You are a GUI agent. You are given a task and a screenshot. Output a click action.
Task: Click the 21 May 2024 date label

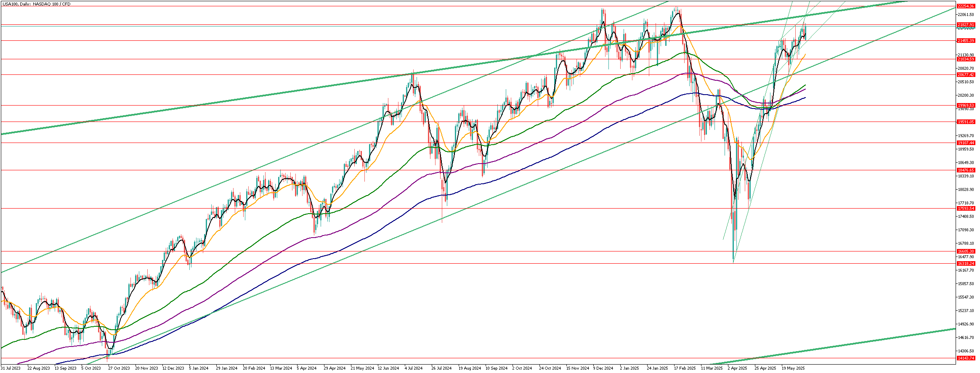pyautogui.click(x=362, y=368)
